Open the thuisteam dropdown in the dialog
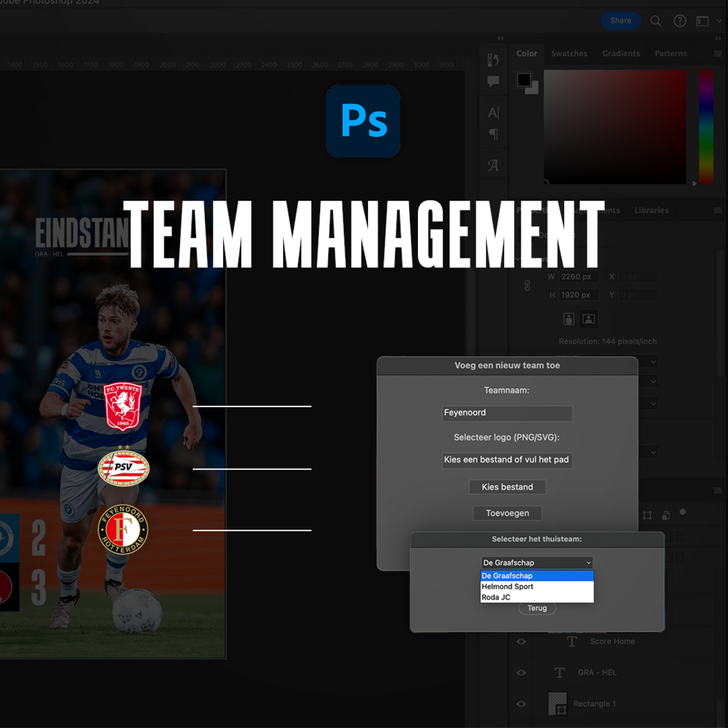 (x=536, y=563)
